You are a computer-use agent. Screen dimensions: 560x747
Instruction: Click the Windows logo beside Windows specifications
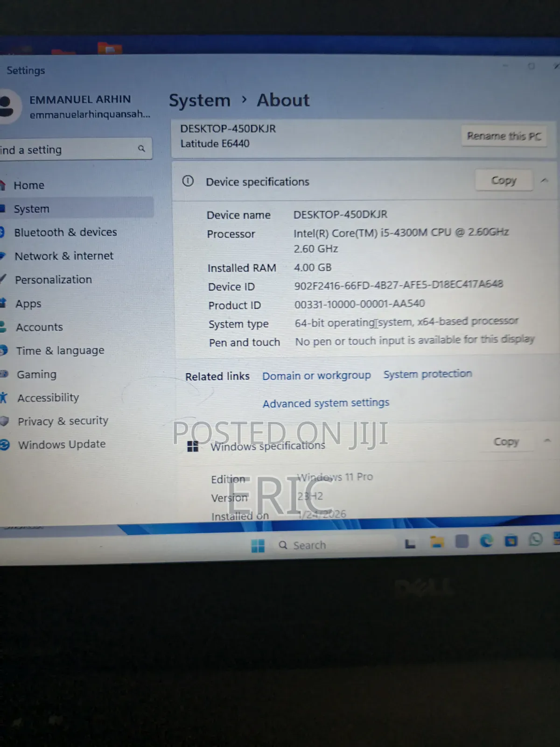[x=193, y=446]
